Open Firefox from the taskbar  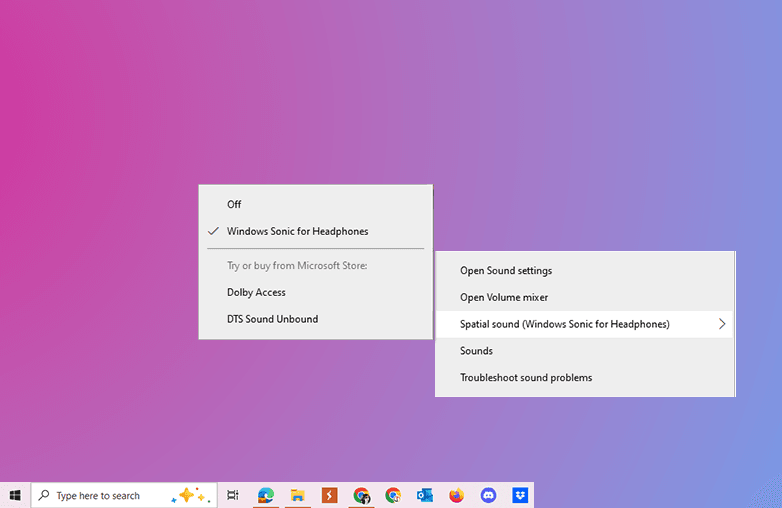point(456,495)
